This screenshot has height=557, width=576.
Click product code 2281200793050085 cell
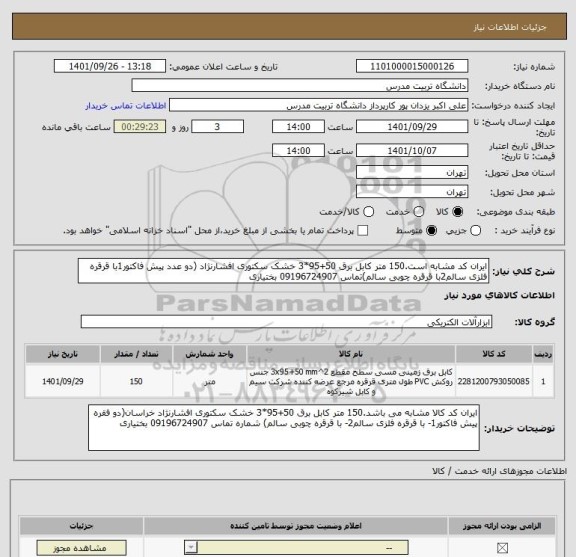[494, 381]
